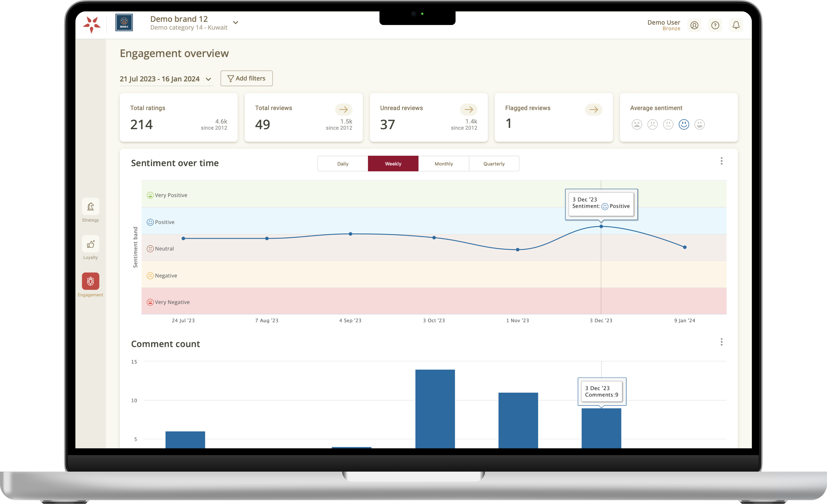
Task: Open the user profile icon
Action: coord(694,25)
